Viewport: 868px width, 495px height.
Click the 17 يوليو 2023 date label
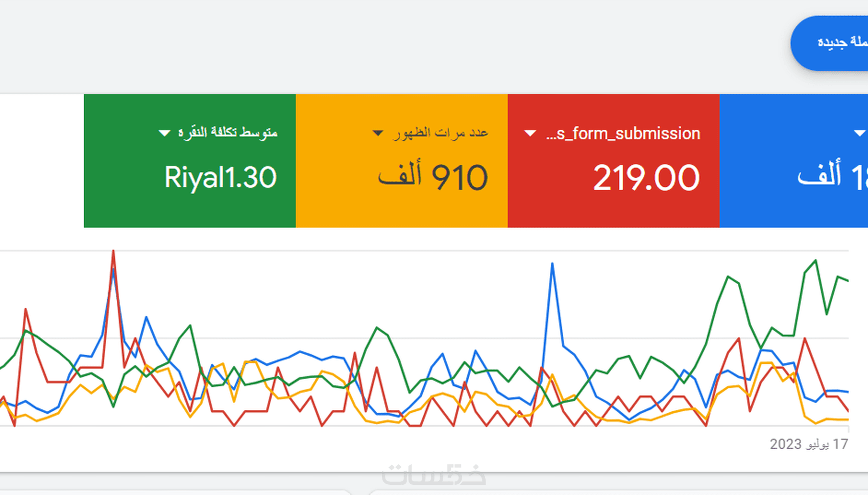(809, 444)
